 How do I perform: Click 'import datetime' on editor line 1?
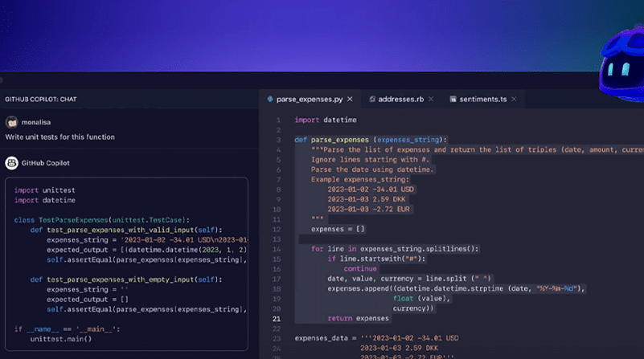(326, 120)
